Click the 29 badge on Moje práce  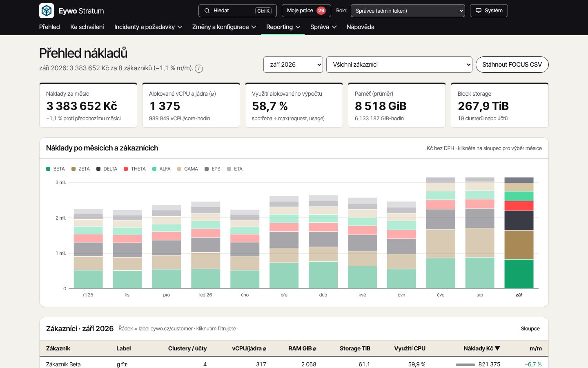coord(321,11)
